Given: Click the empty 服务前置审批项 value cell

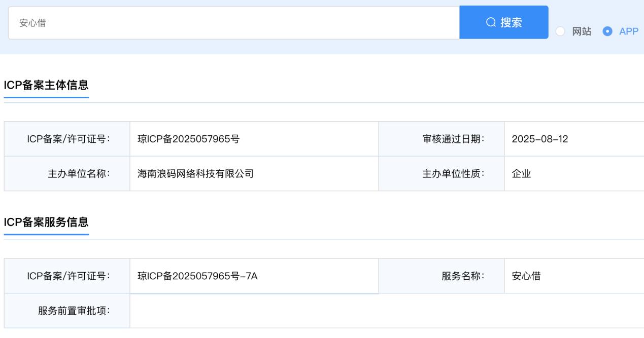Looking at the screenshot, I should (386, 311).
